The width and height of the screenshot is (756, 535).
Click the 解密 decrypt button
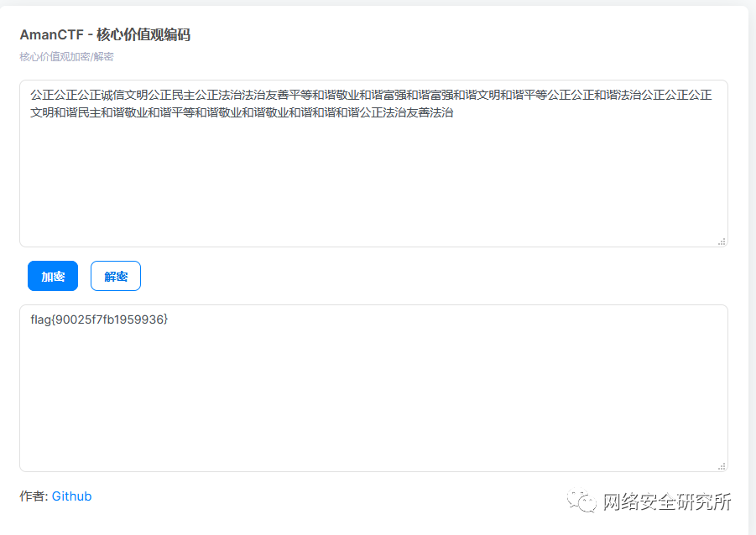click(x=116, y=276)
